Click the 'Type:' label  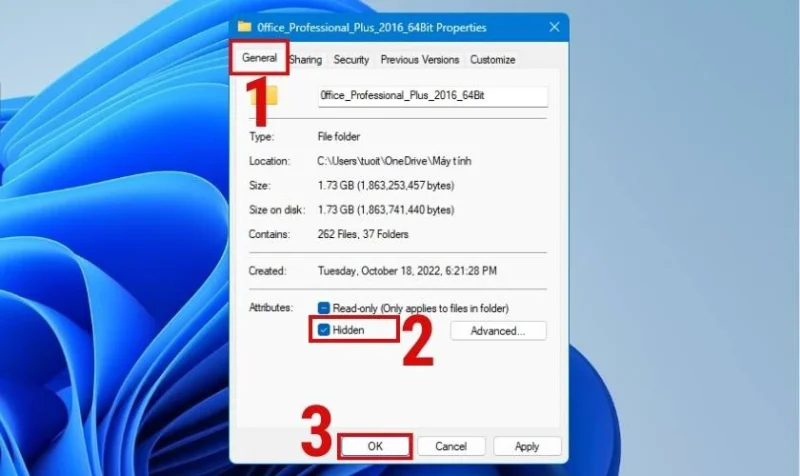tap(262, 136)
